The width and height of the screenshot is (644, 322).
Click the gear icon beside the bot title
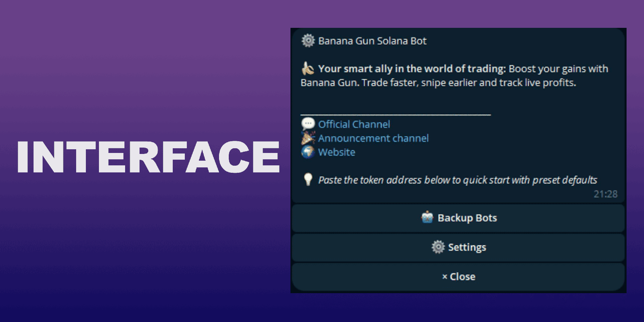[x=308, y=41]
